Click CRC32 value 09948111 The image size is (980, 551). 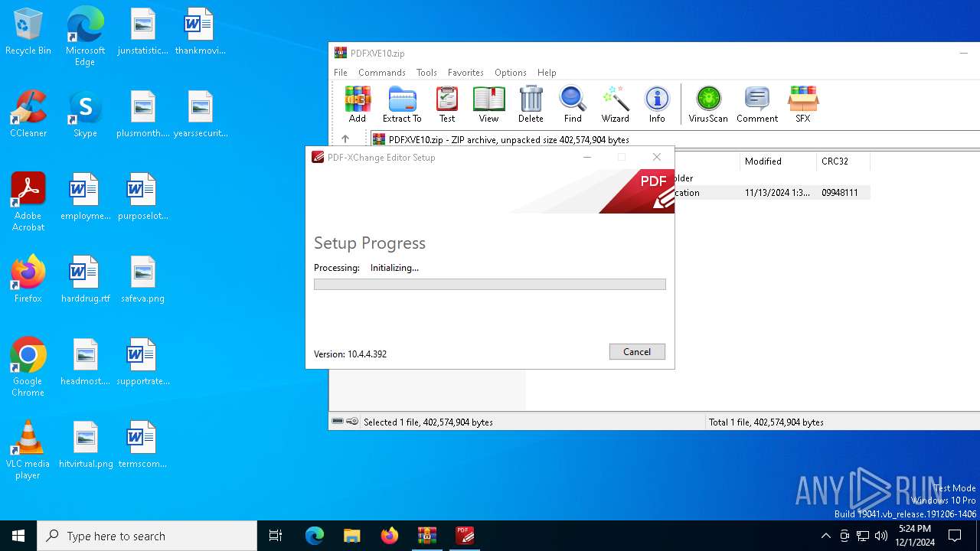click(840, 193)
